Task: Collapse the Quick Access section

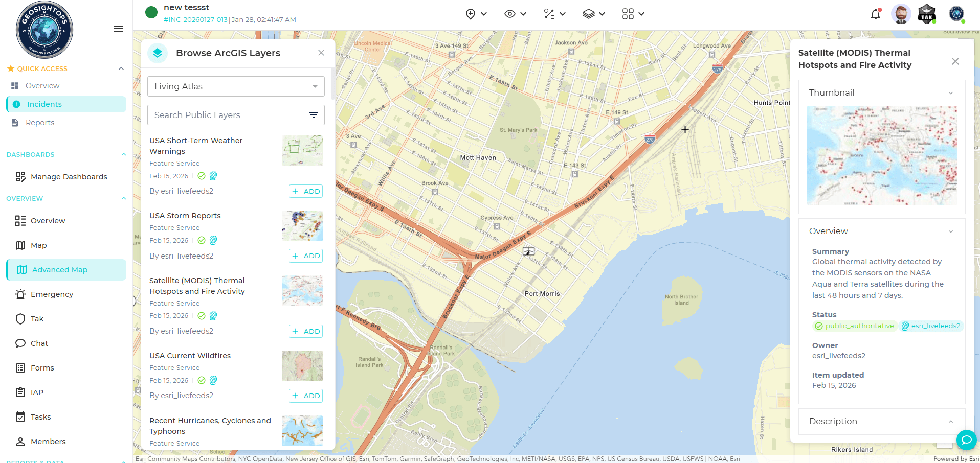Action: (121, 68)
